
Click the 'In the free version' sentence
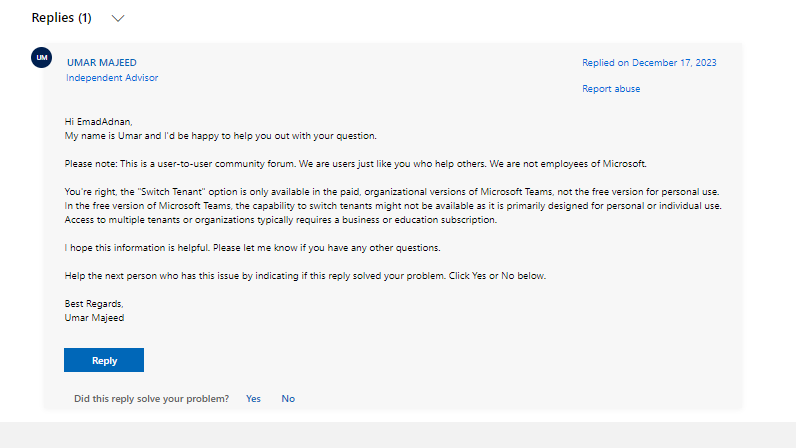pyautogui.click(x=392, y=205)
